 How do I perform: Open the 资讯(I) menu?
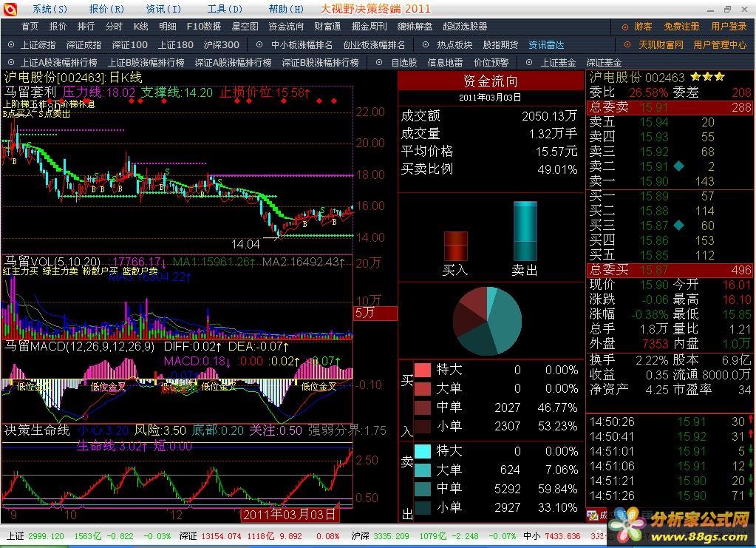[164, 9]
